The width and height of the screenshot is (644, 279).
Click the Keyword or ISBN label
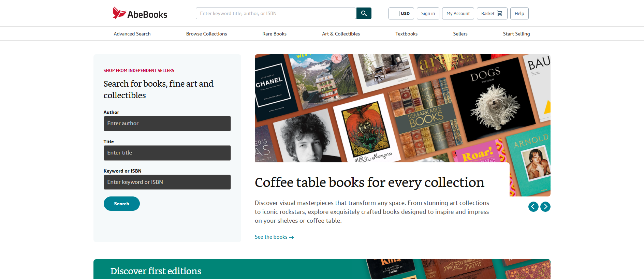point(122,171)
